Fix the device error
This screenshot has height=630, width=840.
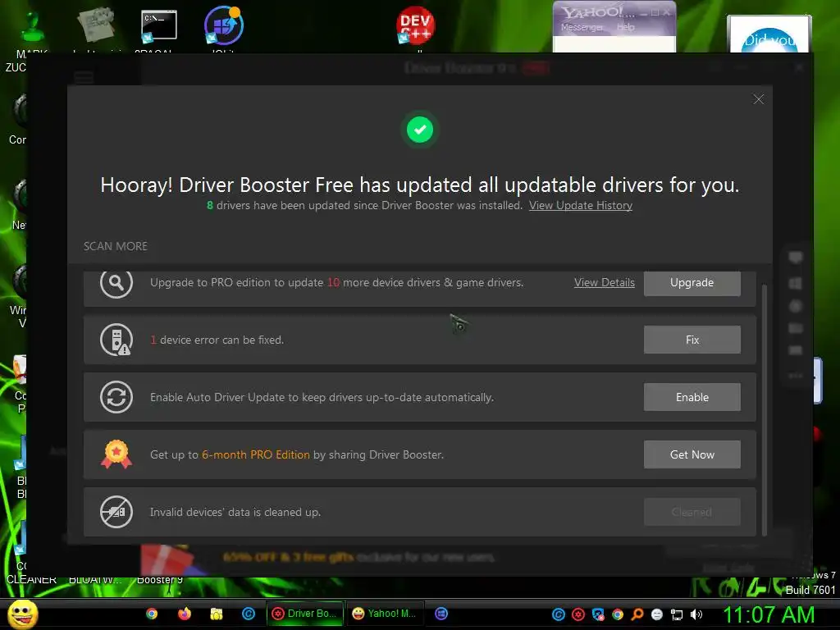692,340
